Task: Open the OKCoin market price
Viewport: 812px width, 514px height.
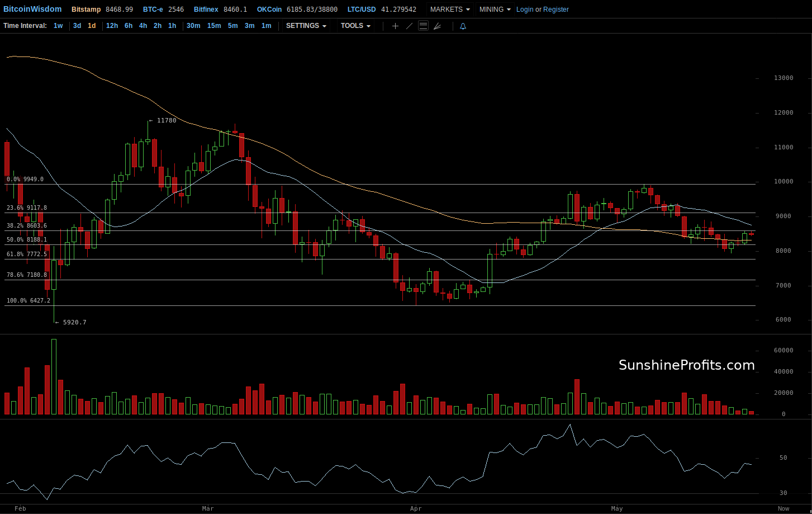Action: pyautogui.click(x=297, y=10)
